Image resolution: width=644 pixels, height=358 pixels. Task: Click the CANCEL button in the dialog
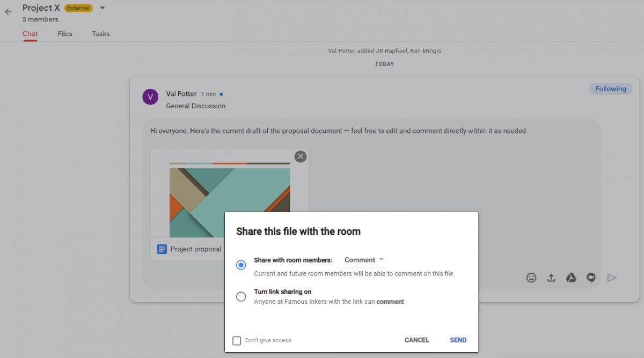tap(417, 340)
